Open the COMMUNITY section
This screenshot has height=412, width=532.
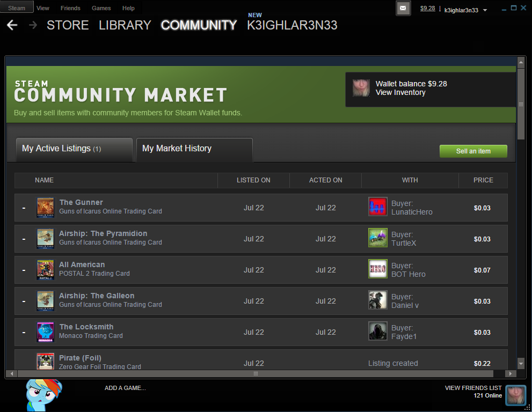pyautogui.click(x=199, y=25)
